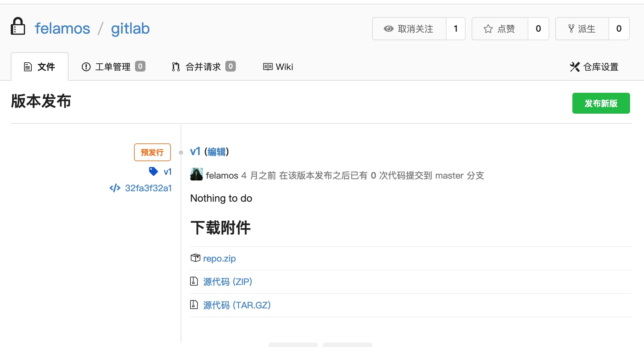Open the Wiki tab
This screenshot has width=644, height=347.
278,67
